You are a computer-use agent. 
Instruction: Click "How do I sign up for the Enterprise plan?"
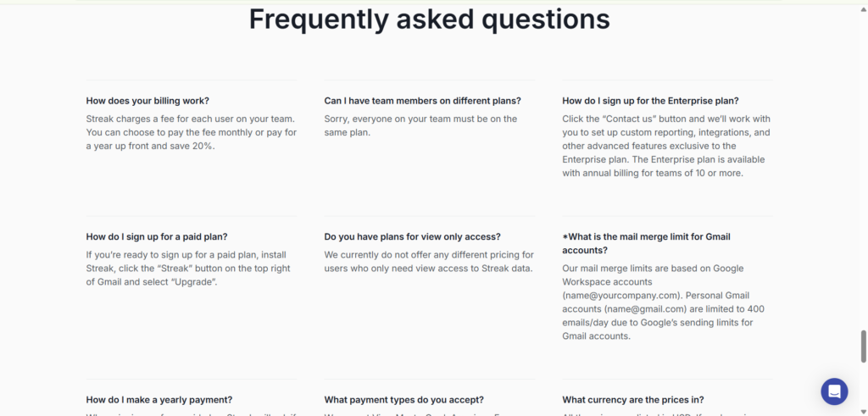650,101
